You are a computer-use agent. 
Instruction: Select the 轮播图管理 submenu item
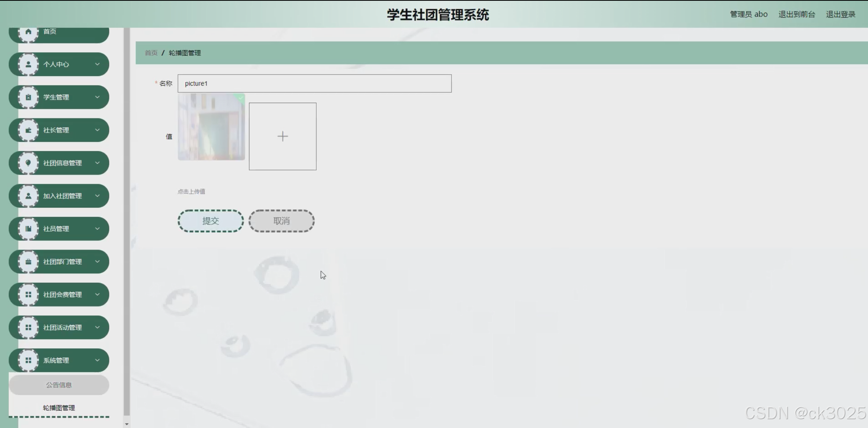click(59, 408)
